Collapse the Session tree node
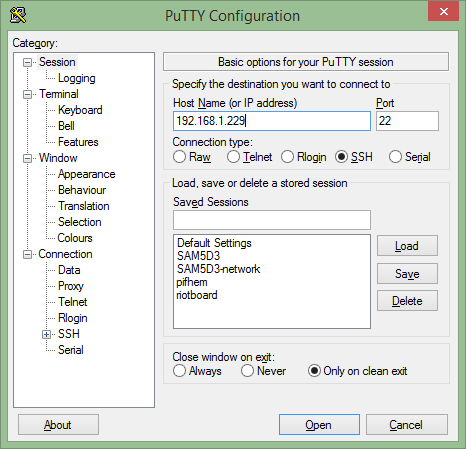The width and height of the screenshot is (466, 449). coord(27,62)
